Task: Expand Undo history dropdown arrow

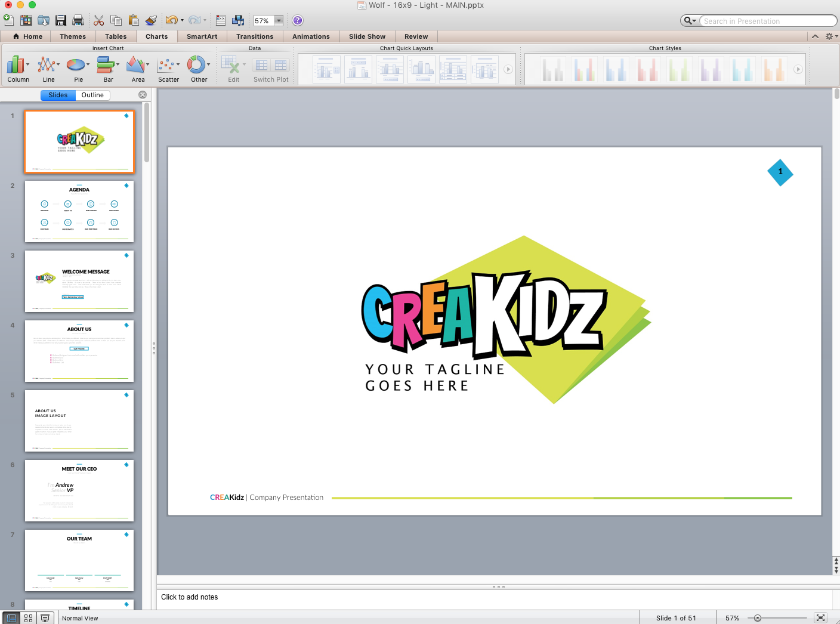Action: (x=182, y=20)
